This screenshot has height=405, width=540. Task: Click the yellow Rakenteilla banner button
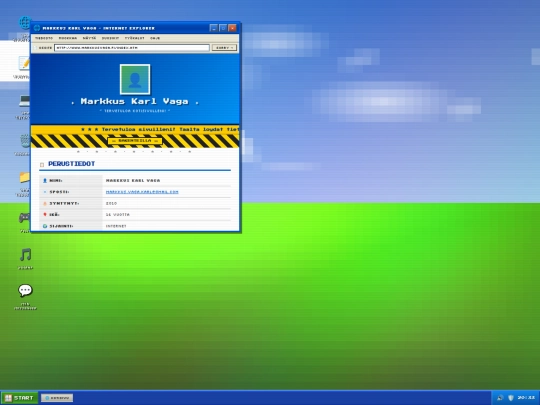coord(135,141)
